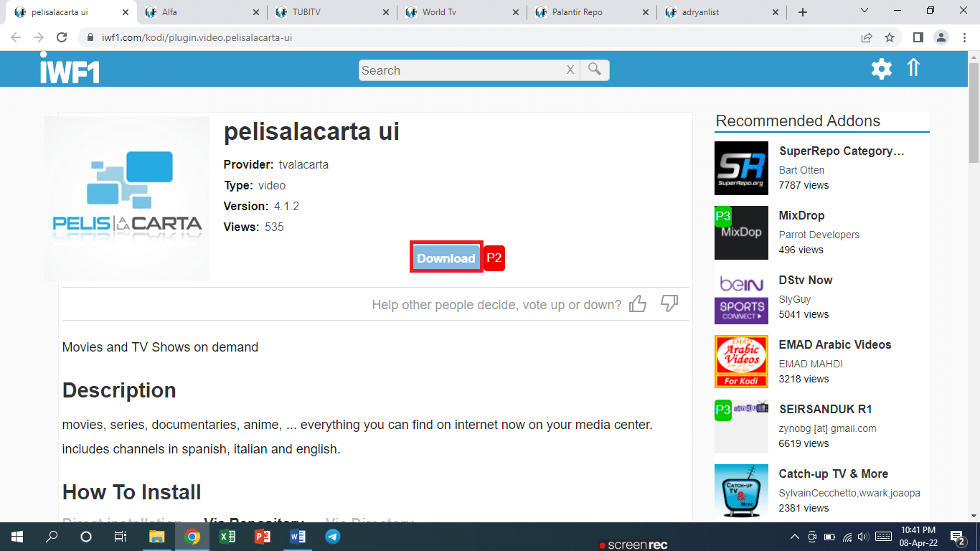Click the beIN Sports Connect thumbnail
Viewport: 980px width, 551px height.
tap(741, 297)
